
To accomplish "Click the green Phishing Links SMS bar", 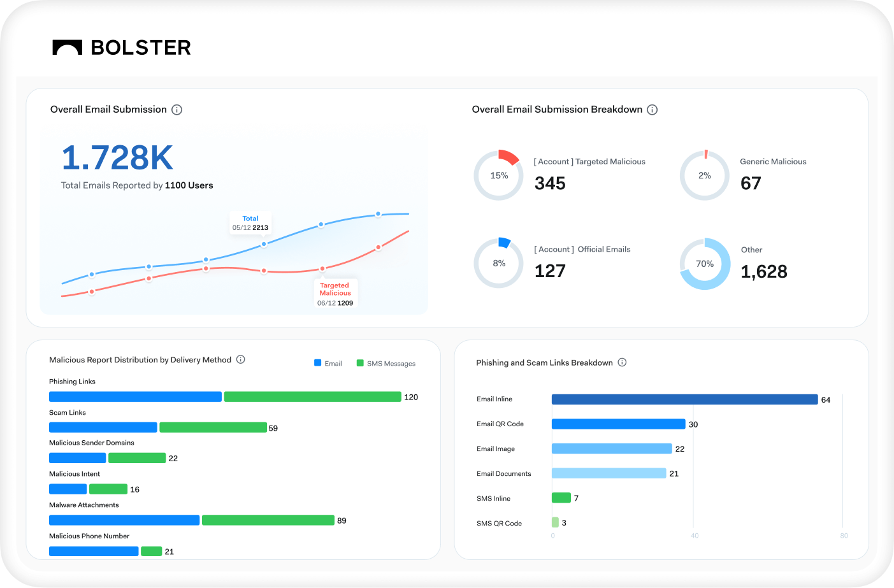I will tap(312, 397).
